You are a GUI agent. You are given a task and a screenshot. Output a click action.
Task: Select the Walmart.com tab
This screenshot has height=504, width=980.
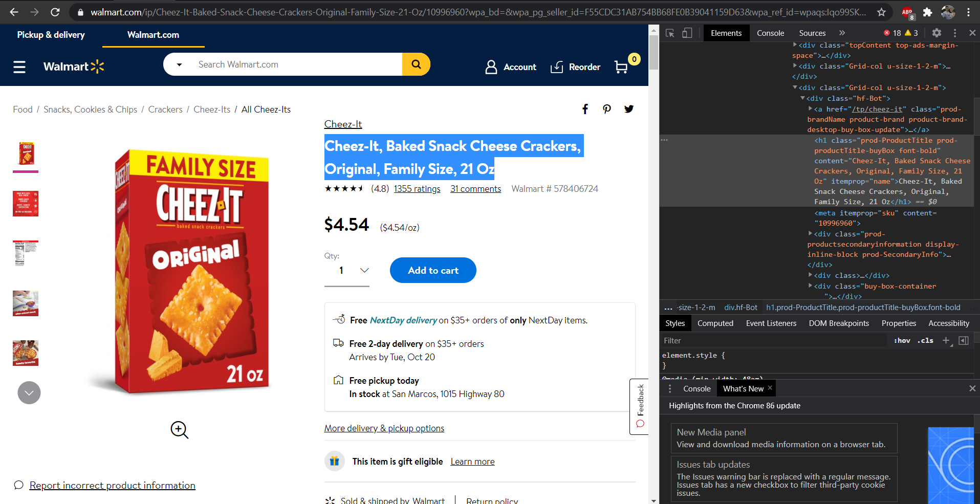153,35
